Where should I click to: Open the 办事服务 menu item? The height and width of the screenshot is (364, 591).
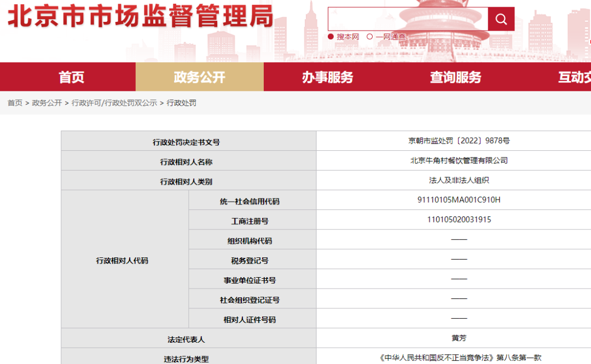[x=327, y=77]
